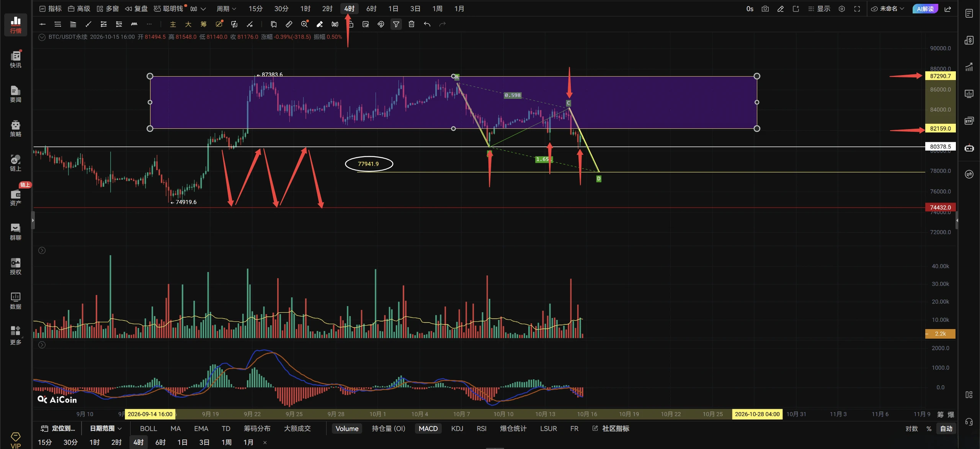980x449 pixels.
Task: Switch to the 1时 timeframe in top bar
Action: click(x=305, y=9)
